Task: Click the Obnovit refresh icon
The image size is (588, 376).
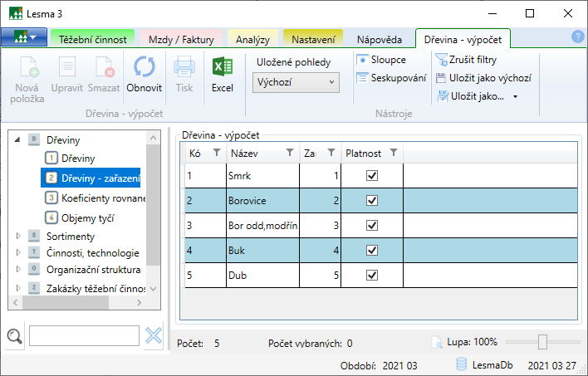Action: tap(144, 69)
